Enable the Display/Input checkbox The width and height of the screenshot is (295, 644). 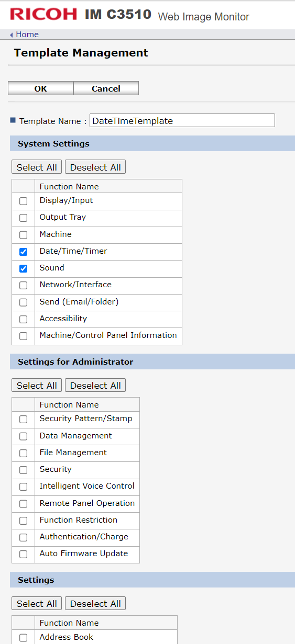point(23,201)
